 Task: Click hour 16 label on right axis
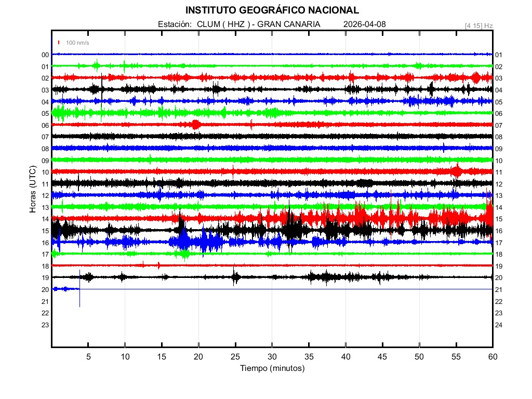499,231
